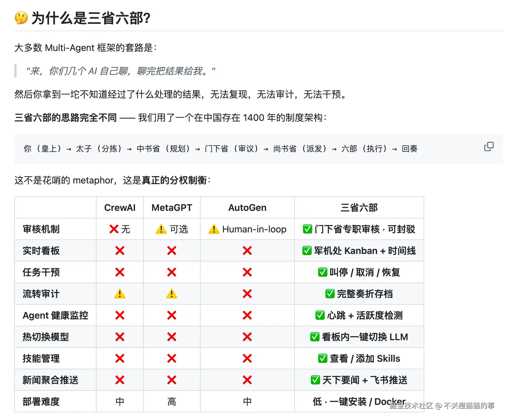Click the 三省六部 column header
The height and width of the screenshot is (420, 505).
click(359, 208)
